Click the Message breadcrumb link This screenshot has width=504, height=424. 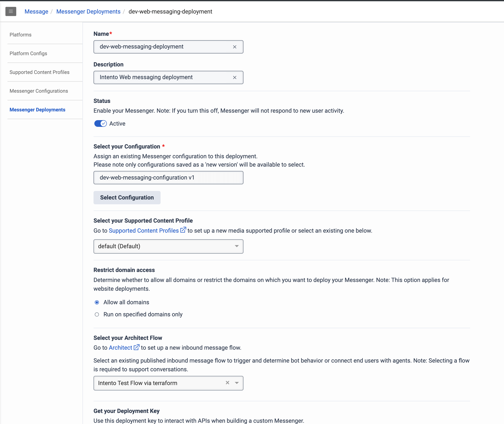(x=36, y=11)
